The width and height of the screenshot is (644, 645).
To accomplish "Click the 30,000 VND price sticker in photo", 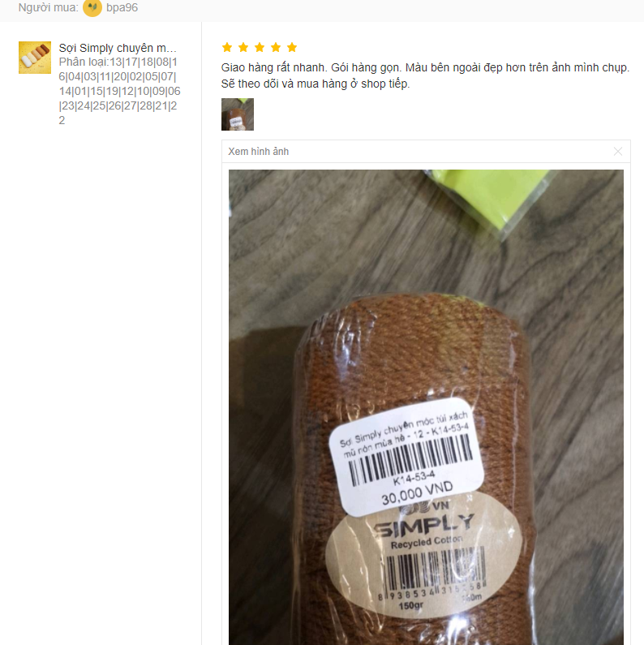I will [406, 457].
